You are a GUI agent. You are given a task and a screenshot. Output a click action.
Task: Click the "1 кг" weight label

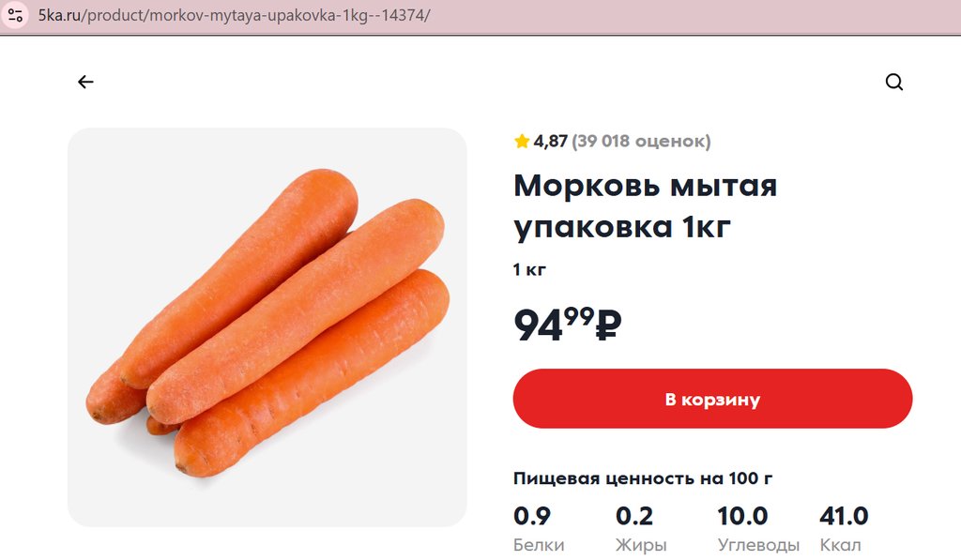click(x=529, y=270)
